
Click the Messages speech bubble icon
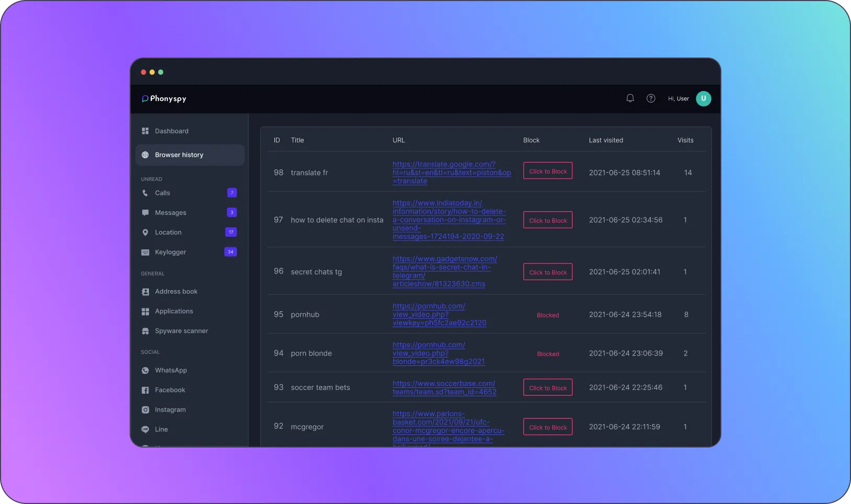145,213
